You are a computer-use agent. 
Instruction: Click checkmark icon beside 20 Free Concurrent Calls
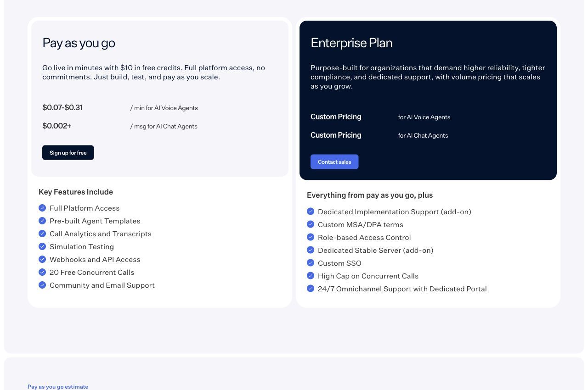coord(42,272)
